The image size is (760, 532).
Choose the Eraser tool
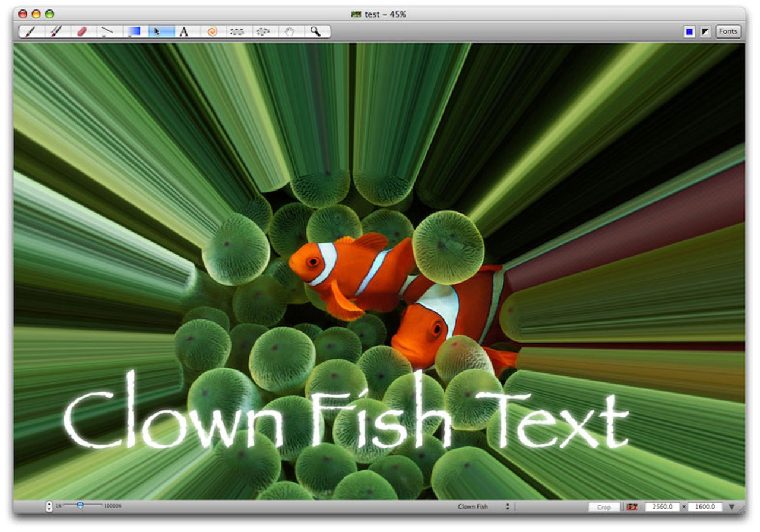(83, 31)
